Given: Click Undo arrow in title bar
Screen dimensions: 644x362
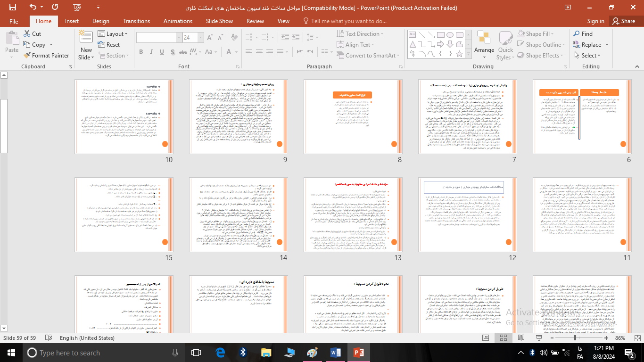Looking at the screenshot, I should 33,7.
